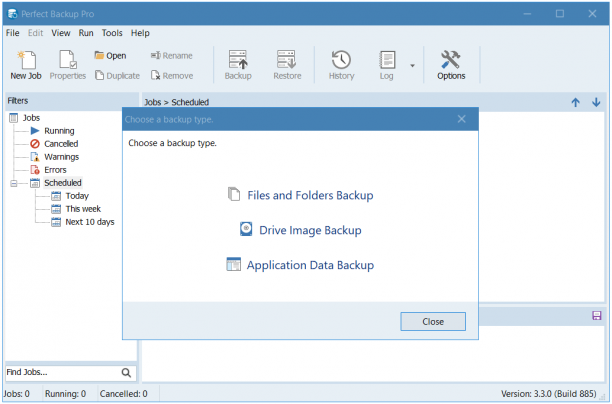
Task: Open the Options tools icon
Action: tap(450, 60)
